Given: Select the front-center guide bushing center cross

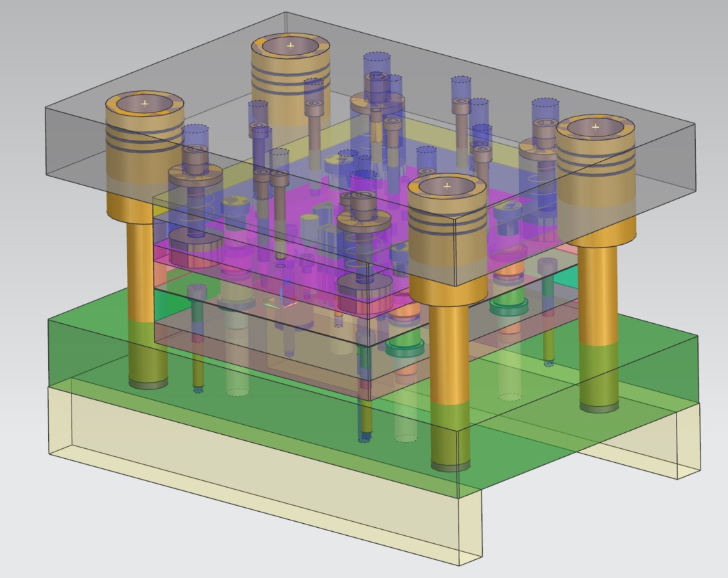Looking at the screenshot, I should 447,185.
